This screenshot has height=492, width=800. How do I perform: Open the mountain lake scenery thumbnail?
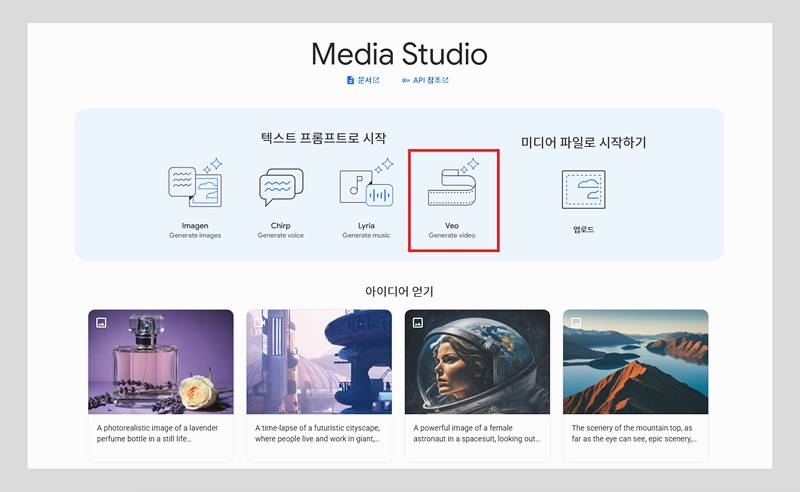(635, 360)
